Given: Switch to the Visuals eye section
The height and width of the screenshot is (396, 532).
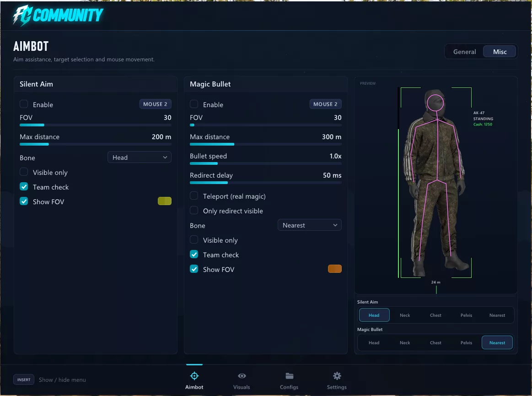Looking at the screenshot, I should tap(242, 380).
